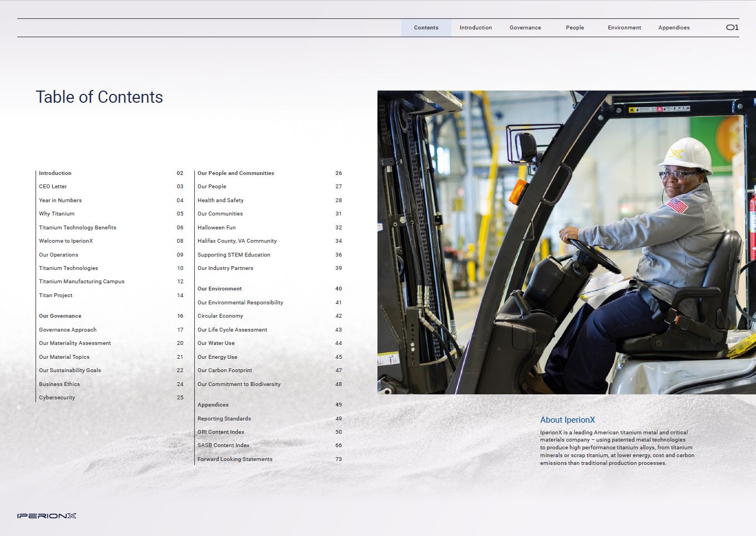The image size is (756, 536).
Task: Select the People navigation tab
Action: [x=574, y=28]
